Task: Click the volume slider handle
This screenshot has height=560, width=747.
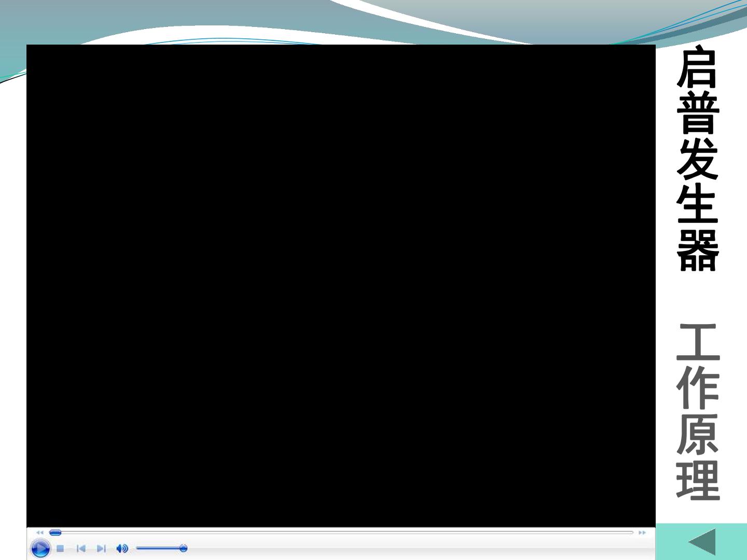Action: pyautogui.click(x=183, y=548)
